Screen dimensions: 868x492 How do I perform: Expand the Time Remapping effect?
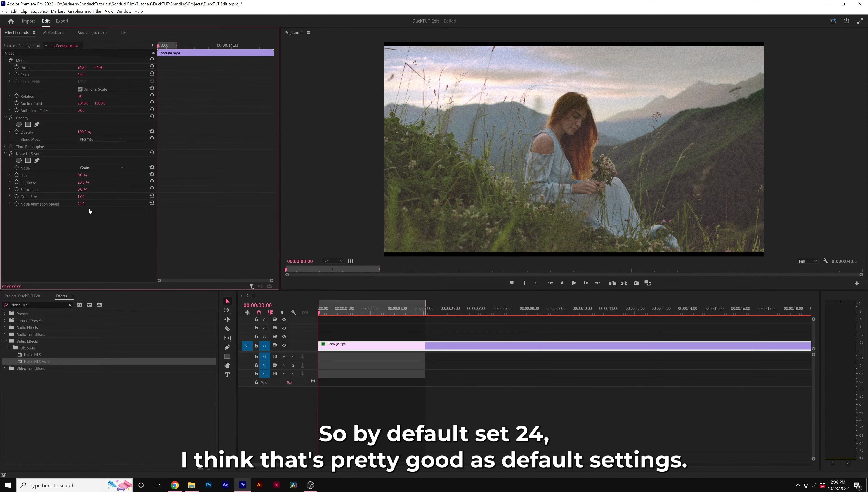[x=5, y=146]
